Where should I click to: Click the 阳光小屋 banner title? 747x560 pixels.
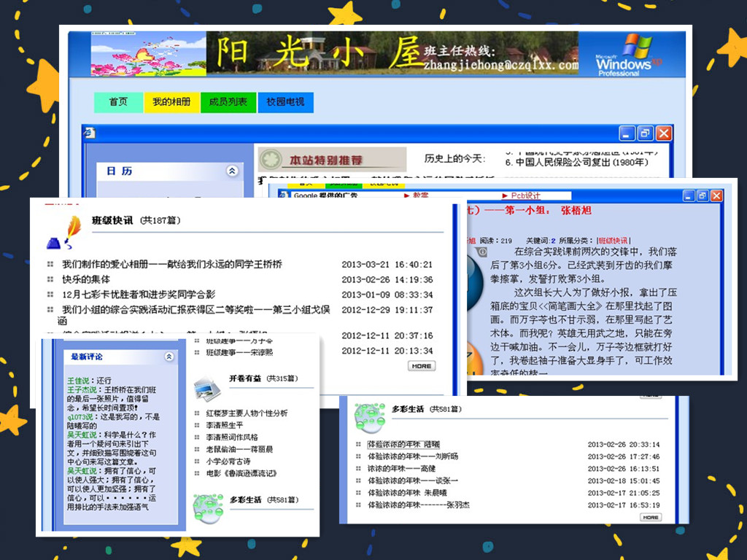[320, 52]
